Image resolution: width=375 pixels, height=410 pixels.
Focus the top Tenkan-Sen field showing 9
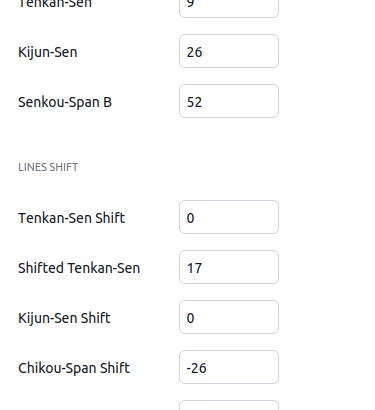click(229, 7)
